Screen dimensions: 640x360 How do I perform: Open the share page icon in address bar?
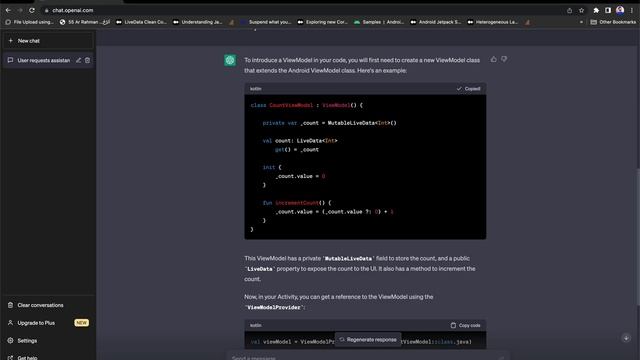(x=569, y=11)
